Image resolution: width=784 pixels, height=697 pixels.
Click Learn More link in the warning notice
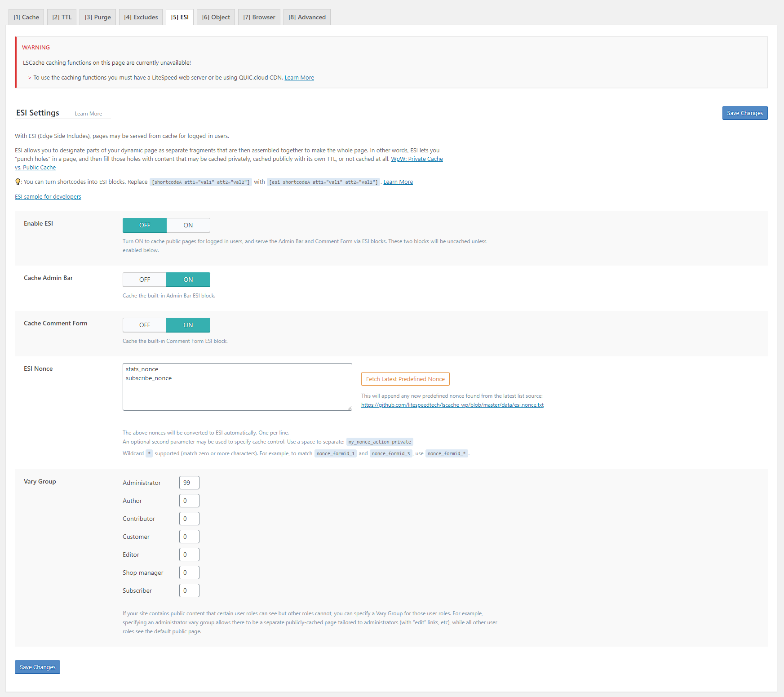pyautogui.click(x=299, y=78)
